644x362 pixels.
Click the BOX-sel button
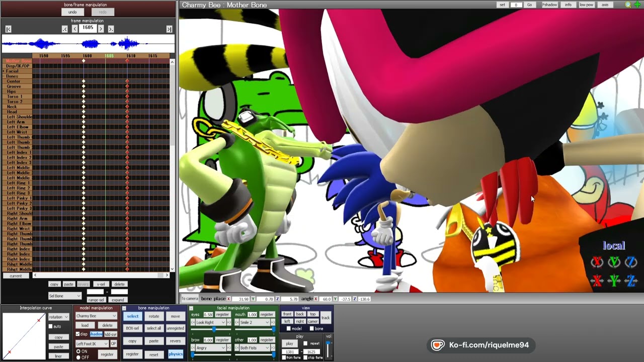click(x=132, y=328)
